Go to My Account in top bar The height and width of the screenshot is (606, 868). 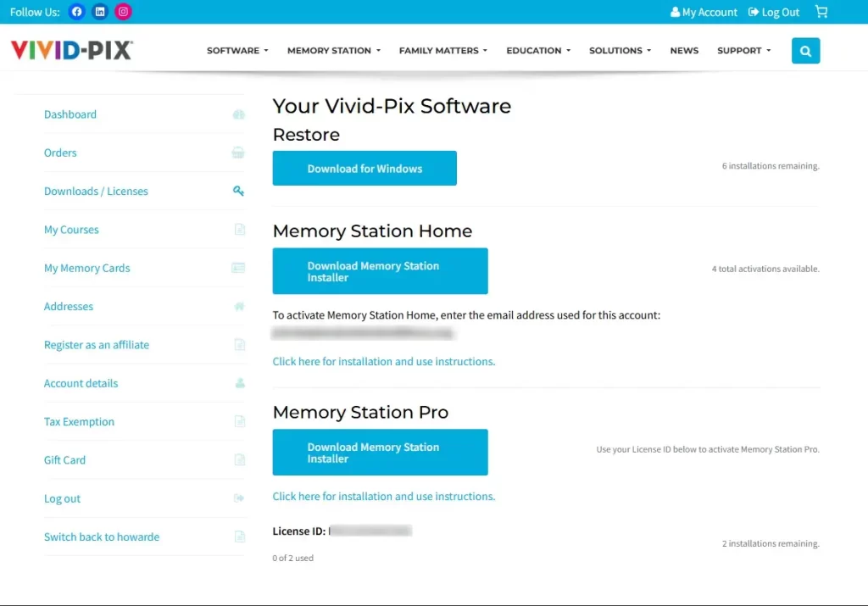[704, 12]
